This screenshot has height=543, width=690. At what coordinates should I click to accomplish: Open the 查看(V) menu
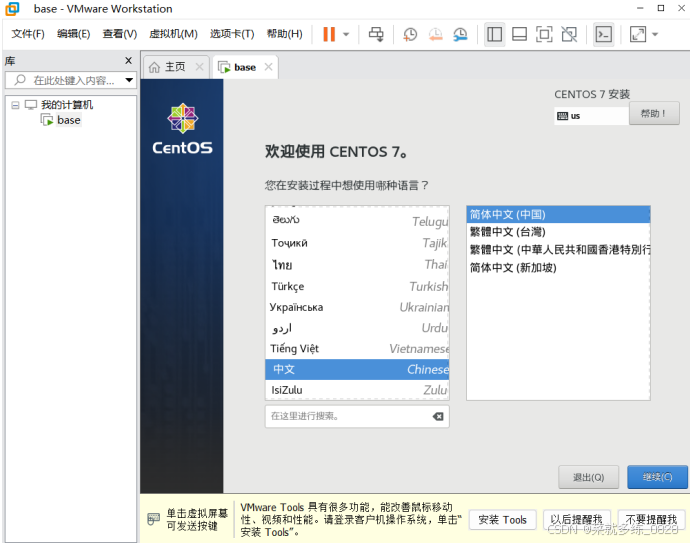120,34
